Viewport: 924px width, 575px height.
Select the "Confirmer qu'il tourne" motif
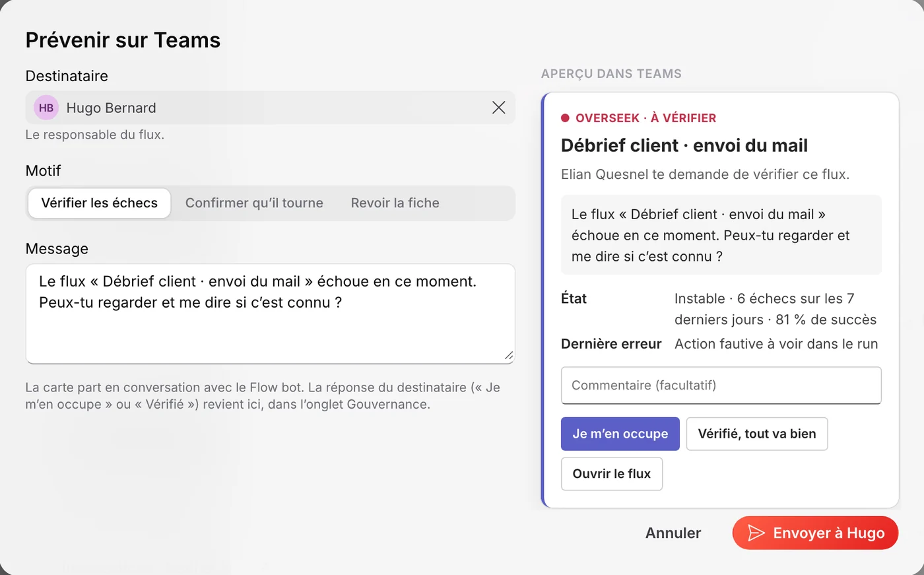pos(254,203)
